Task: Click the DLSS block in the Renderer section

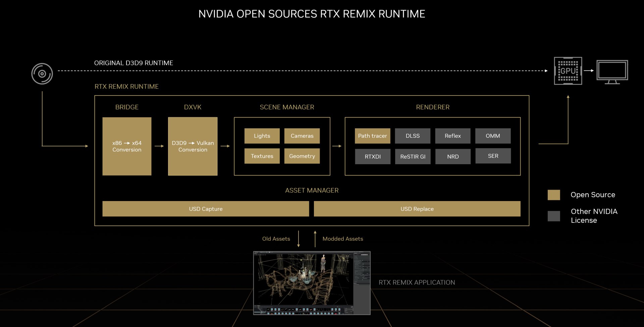Action: [413, 136]
